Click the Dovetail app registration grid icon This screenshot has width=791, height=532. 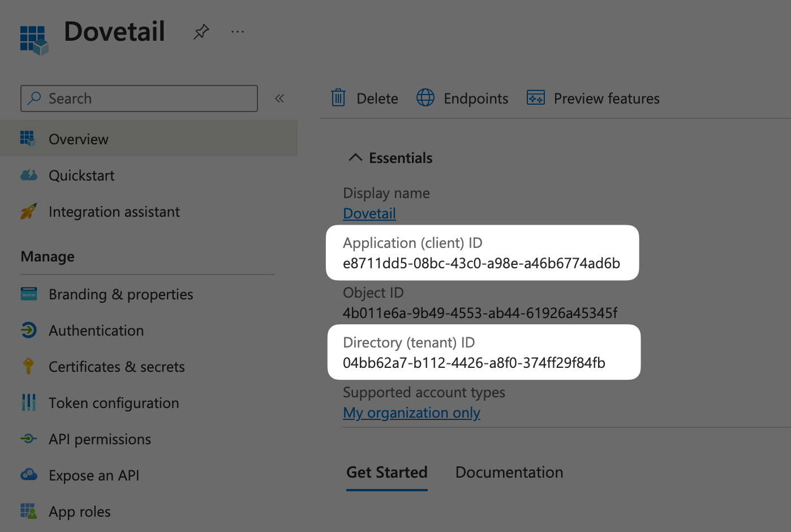[x=34, y=40]
